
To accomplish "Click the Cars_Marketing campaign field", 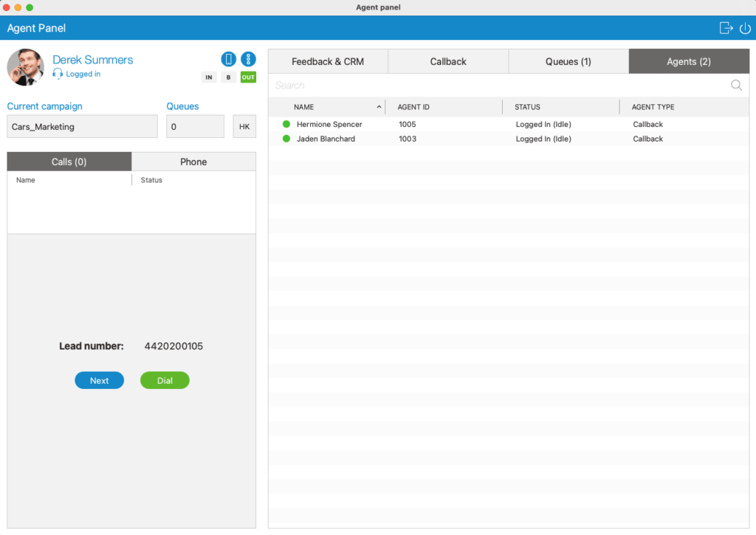I will pyautogui.click(x=82, y=127).
